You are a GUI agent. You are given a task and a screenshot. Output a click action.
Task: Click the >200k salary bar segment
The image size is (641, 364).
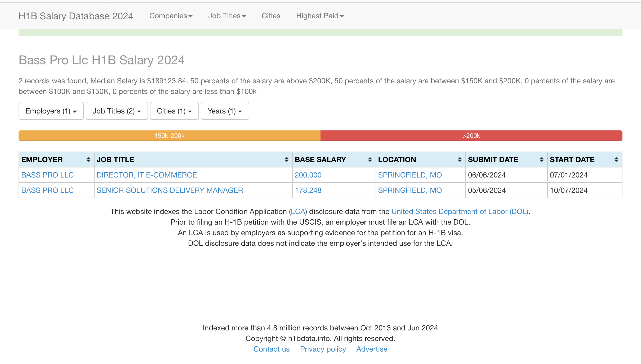click(x=471, y=136)
